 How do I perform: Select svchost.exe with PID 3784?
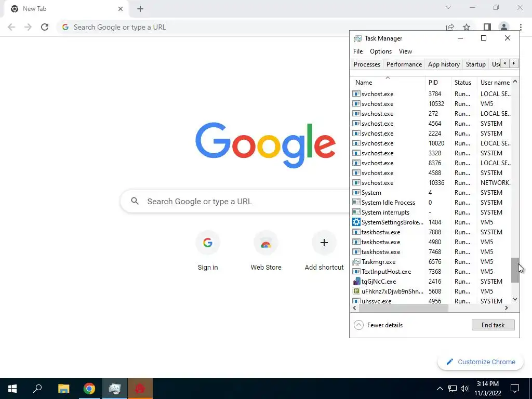tap(431, 94)
